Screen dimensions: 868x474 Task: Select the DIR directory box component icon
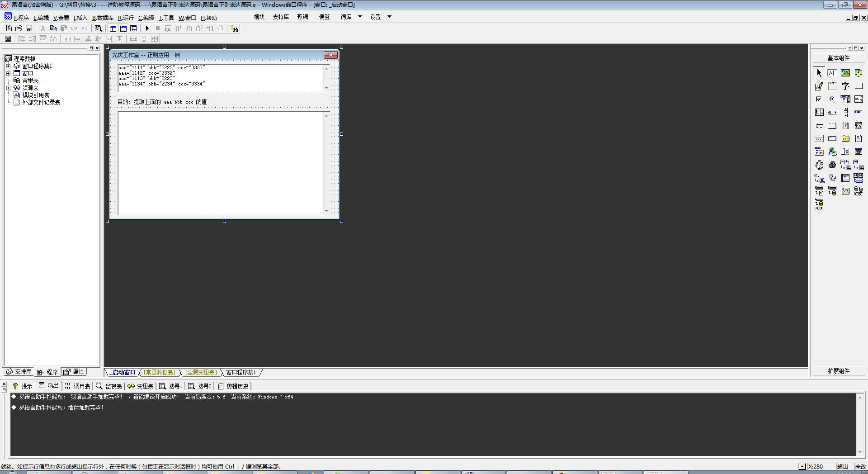pos(845,138)
